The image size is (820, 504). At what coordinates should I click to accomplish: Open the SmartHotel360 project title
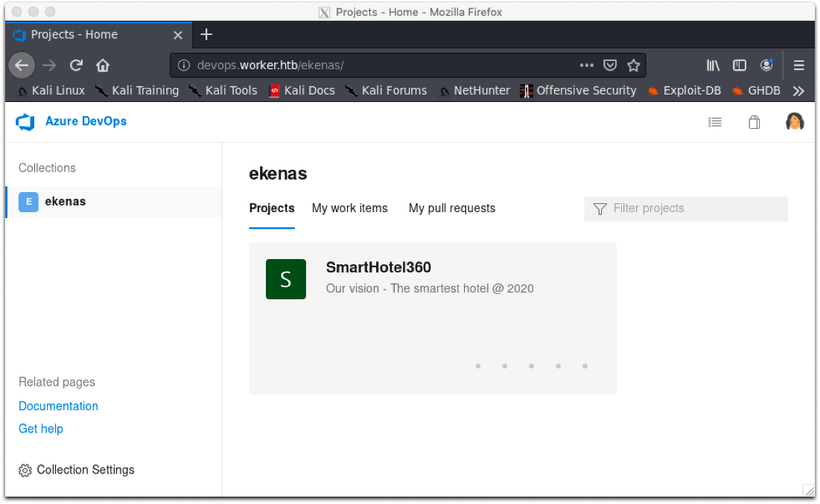tap(378, 268)
